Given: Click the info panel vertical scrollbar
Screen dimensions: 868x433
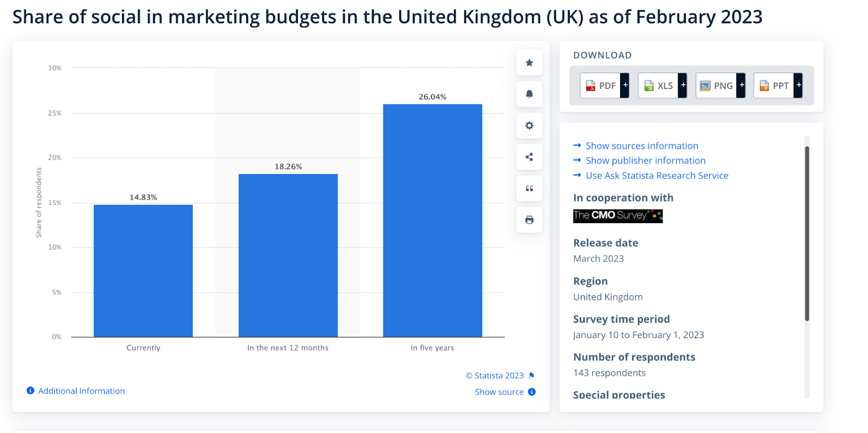Looking at the screenshot, I should point(807,233).
